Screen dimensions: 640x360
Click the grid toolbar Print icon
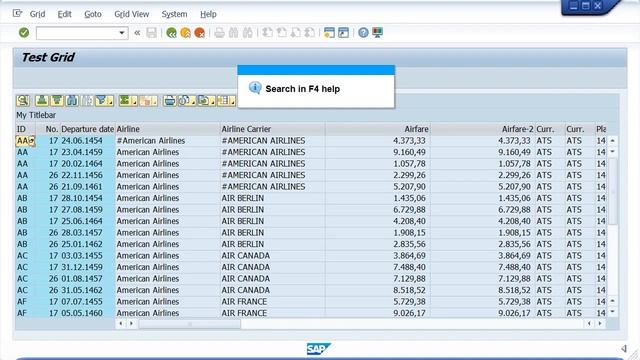coord(169,100)
